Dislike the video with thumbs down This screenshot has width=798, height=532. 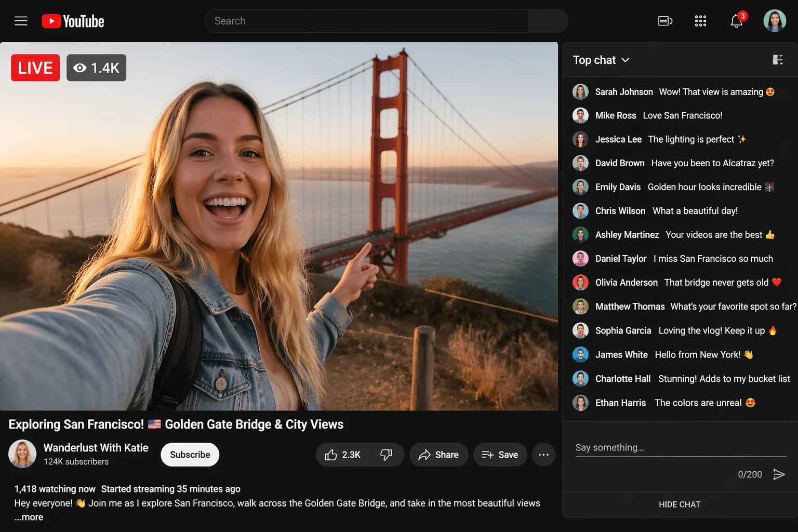[387, 455]
